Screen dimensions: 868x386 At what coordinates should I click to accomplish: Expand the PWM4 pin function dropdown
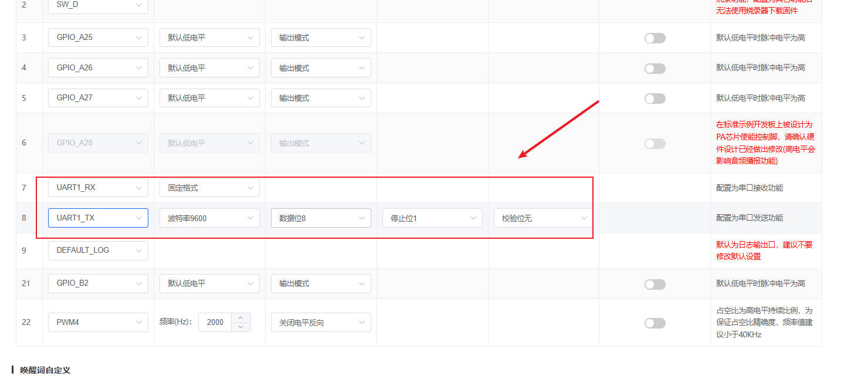click(98, 323)
